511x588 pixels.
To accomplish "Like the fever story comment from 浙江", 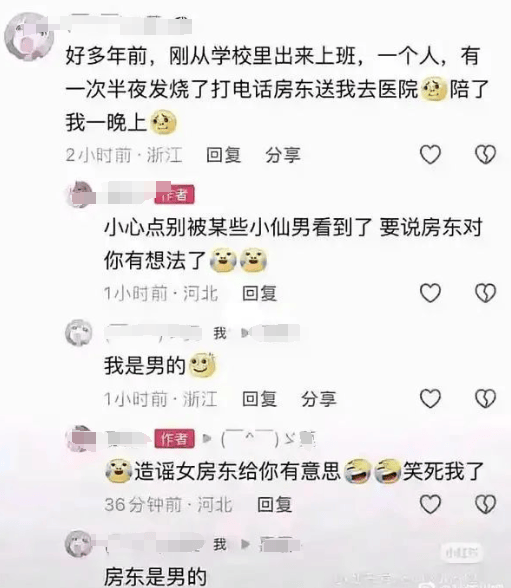I will pos(430,154).
